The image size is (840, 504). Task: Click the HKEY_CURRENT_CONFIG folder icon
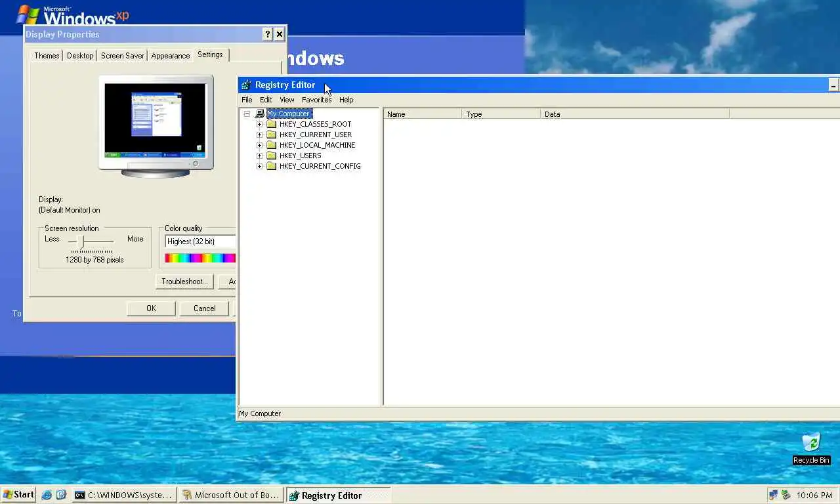click(272, 166)
